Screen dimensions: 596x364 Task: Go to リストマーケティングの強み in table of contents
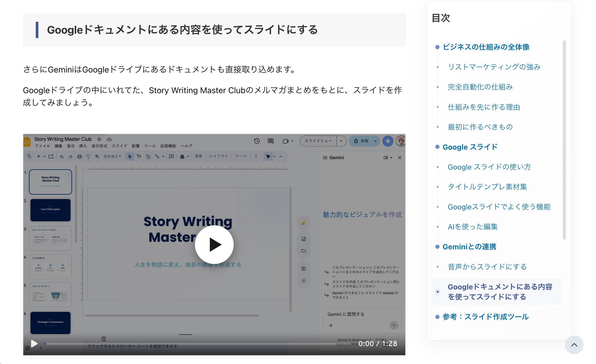494,67
